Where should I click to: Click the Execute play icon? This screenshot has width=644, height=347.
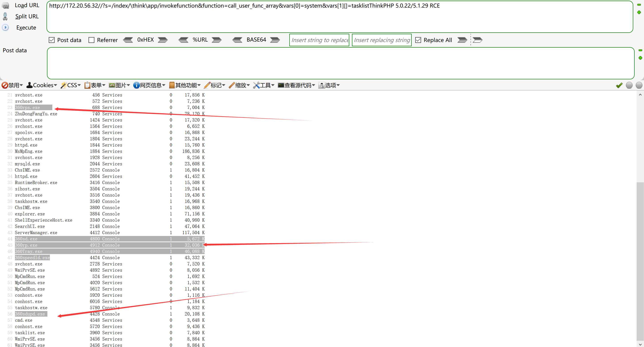[x=5, y=27]
